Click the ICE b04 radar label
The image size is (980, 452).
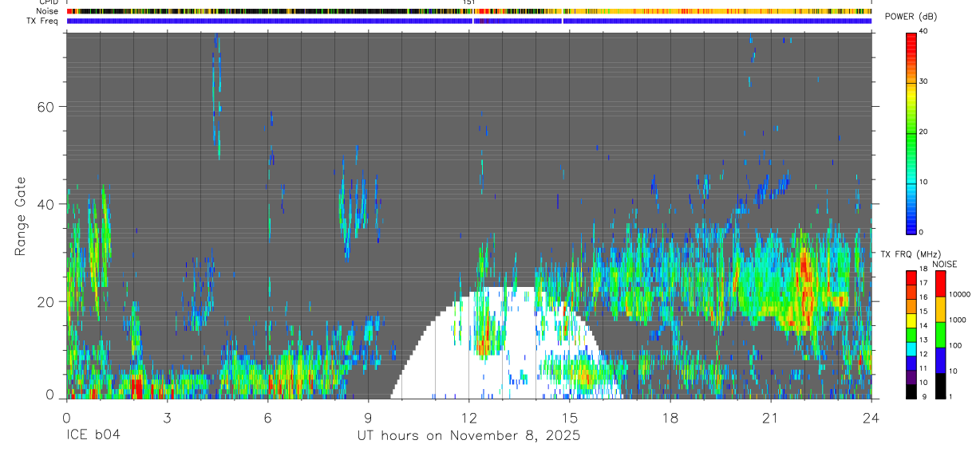point(93,436)
